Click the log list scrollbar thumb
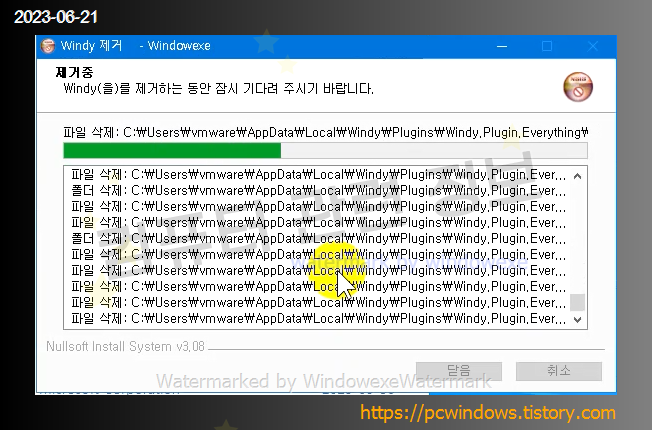This screenshot has height=430, width=652. point(577,302)
